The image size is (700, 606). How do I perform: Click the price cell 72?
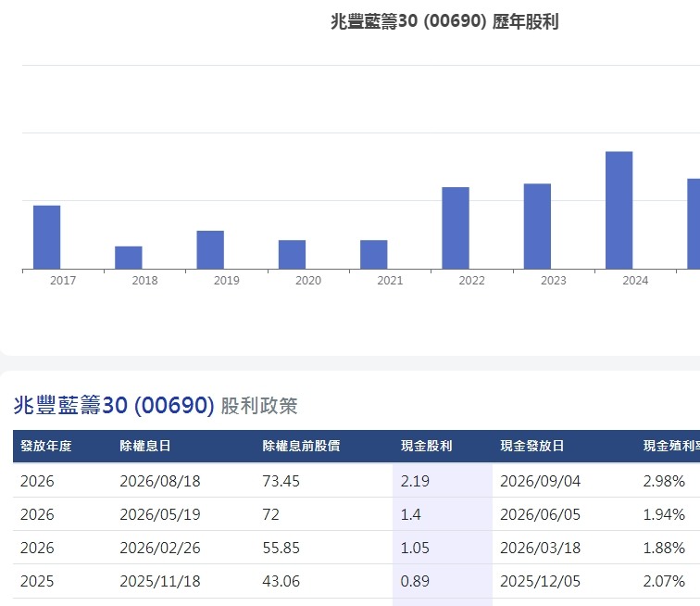coord(270,515)
